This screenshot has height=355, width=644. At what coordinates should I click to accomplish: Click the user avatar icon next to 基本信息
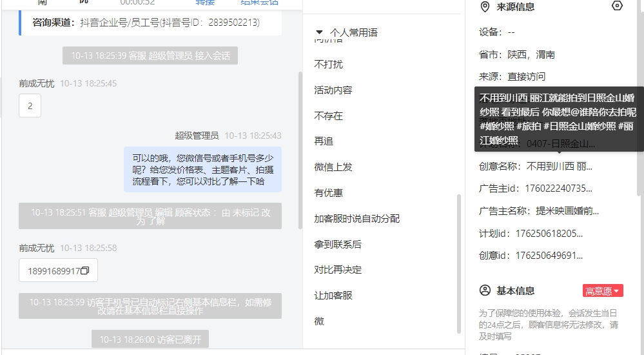click(x=485, y=290)
